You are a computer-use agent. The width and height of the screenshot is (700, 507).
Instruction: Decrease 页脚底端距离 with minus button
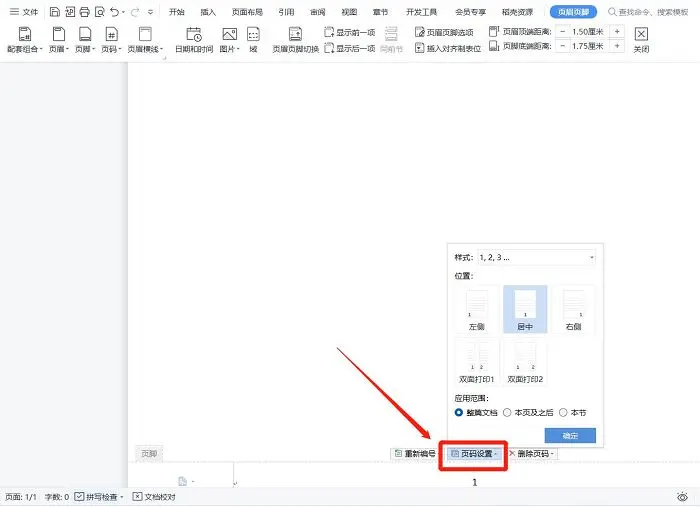click(562, 46)
